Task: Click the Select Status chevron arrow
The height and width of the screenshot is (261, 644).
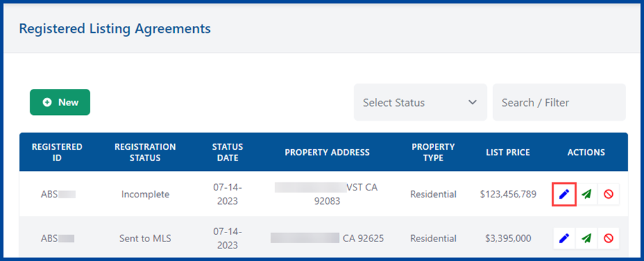Action: click(472, 102)
